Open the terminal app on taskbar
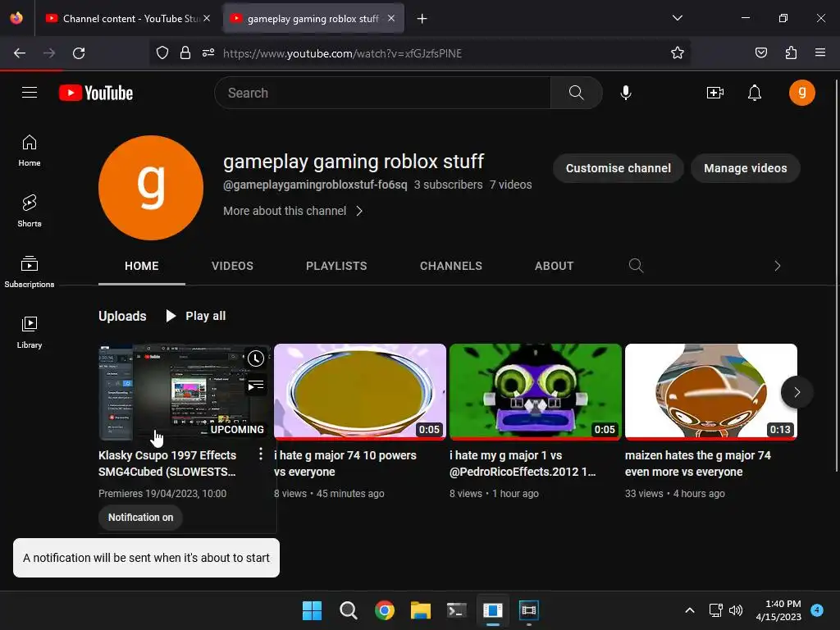The width and height of the screenshot is (840, 630). [456, 610]
